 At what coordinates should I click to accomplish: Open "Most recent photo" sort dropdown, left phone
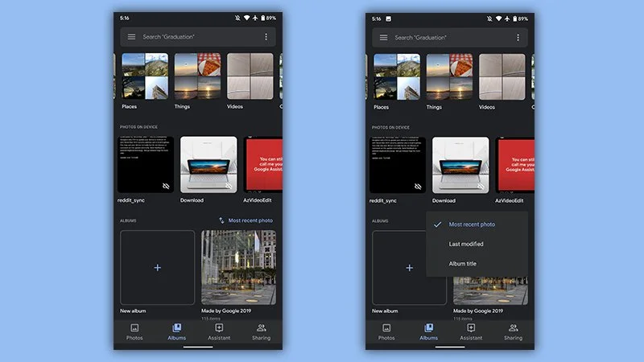[246, 220]
